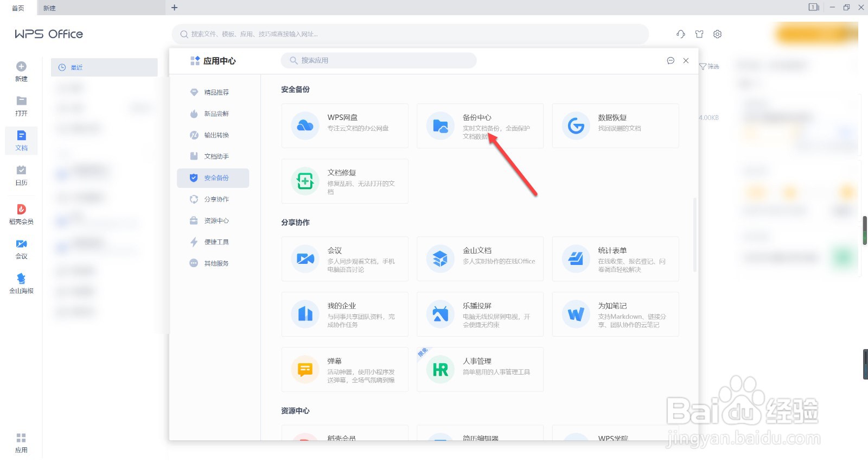Switch to the 首页 tab
Screen dimensions: 868x468
18,8
